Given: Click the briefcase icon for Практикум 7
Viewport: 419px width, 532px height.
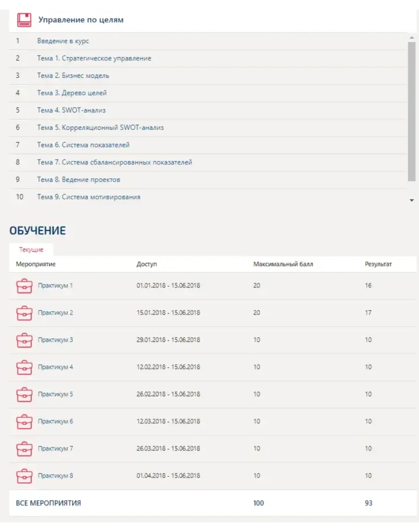Looking at the screenshot, I should coord(24,449).
